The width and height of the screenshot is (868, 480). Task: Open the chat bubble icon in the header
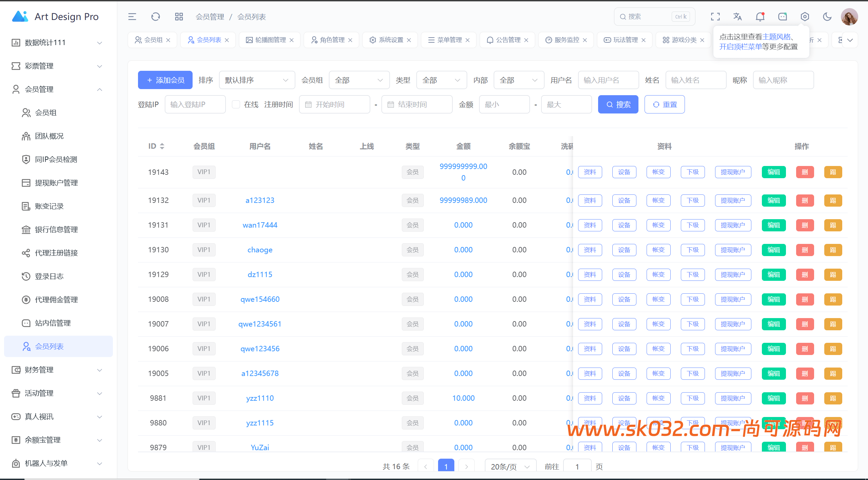click(x=783, y=16)
